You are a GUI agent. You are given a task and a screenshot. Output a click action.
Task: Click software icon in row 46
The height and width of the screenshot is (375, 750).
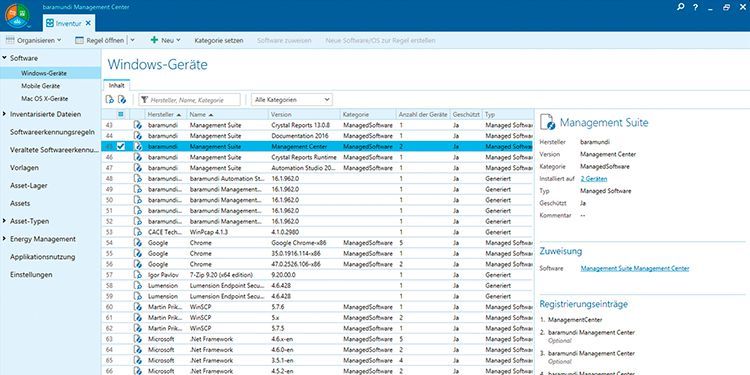[x=138, y=157]
